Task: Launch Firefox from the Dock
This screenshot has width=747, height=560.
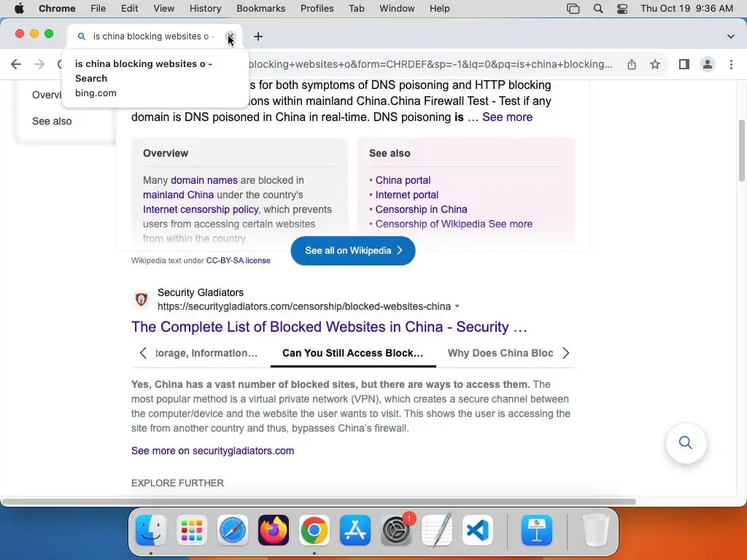Action: click(x=274, y=531)
